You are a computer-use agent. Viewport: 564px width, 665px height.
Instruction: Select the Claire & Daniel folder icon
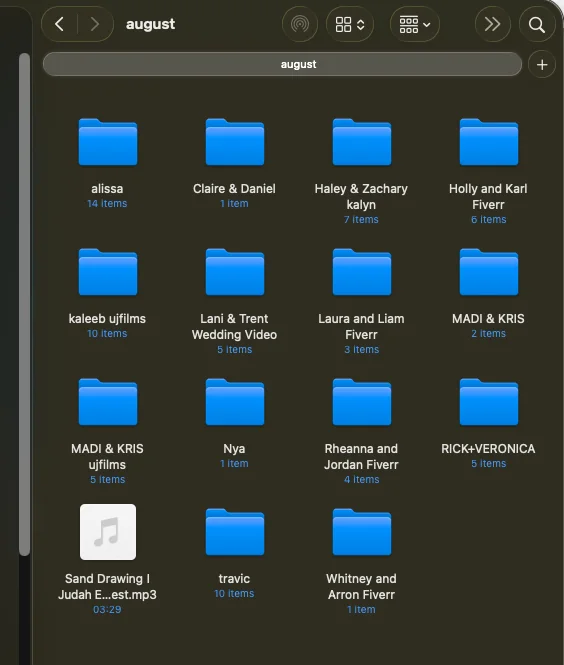[x=235, y=142]
